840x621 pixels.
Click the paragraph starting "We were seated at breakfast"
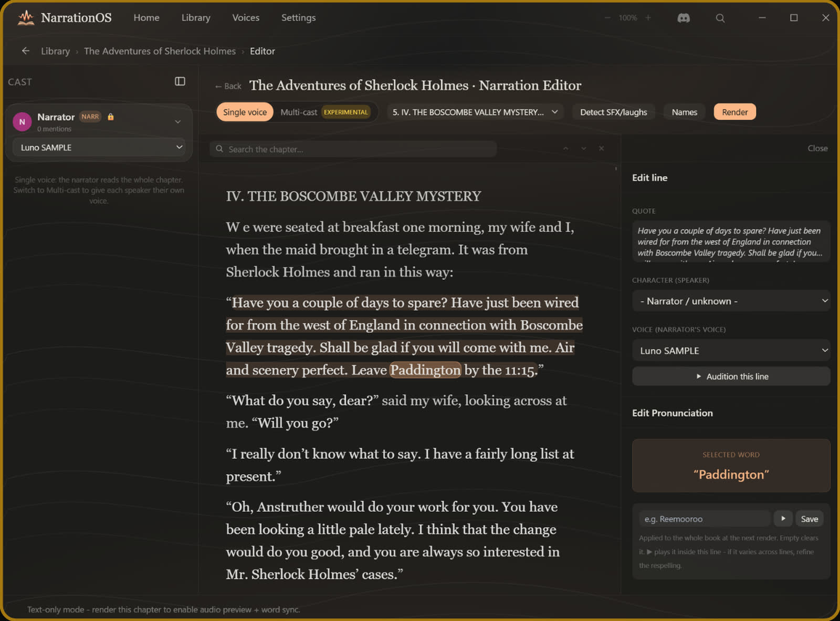[400, 249]
